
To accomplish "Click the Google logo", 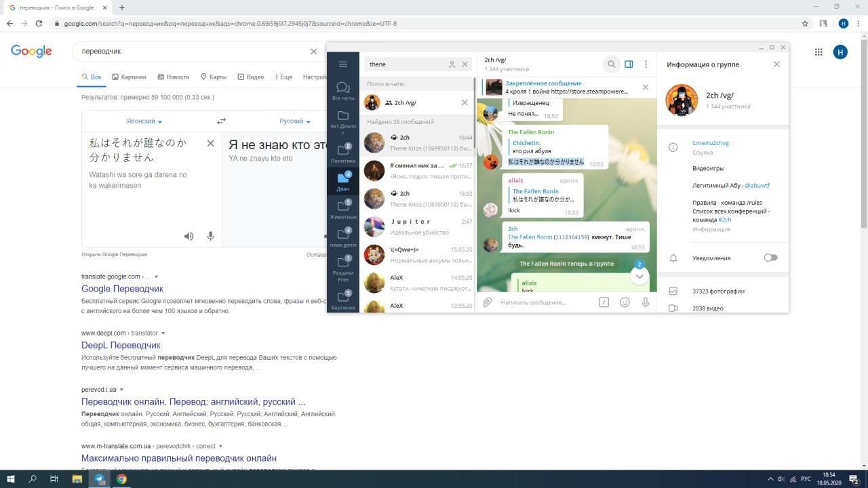I will pos(31,51).
